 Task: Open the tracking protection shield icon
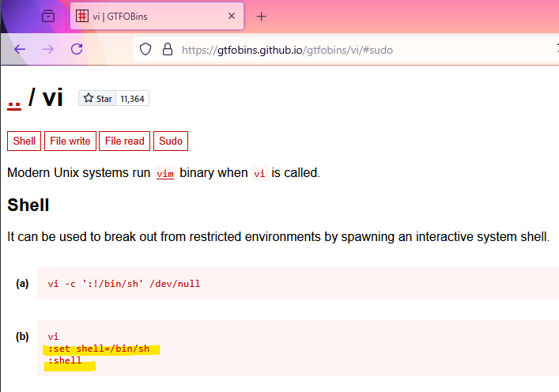[145, 49]
